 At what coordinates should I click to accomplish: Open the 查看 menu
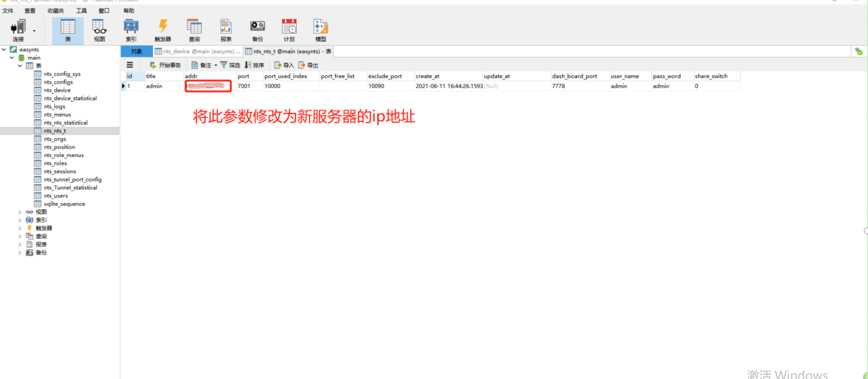(30, 11)
